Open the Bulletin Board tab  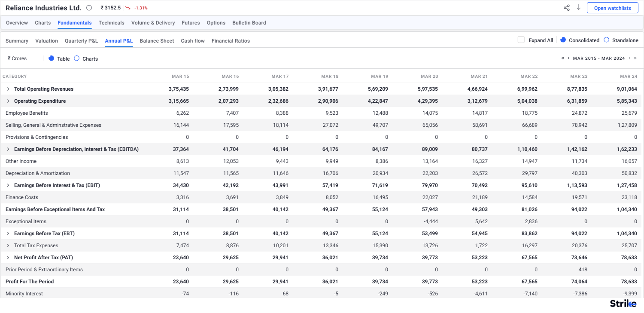249,23
